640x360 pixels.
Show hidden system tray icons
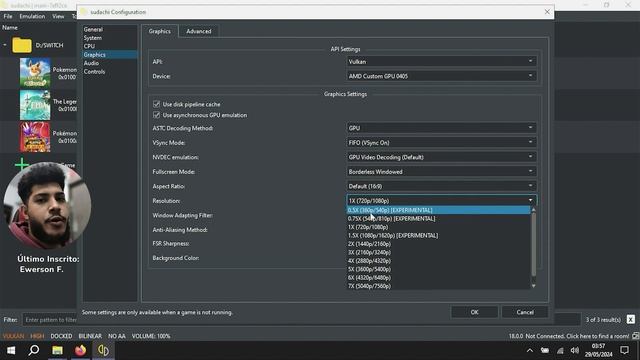(529, 351)
